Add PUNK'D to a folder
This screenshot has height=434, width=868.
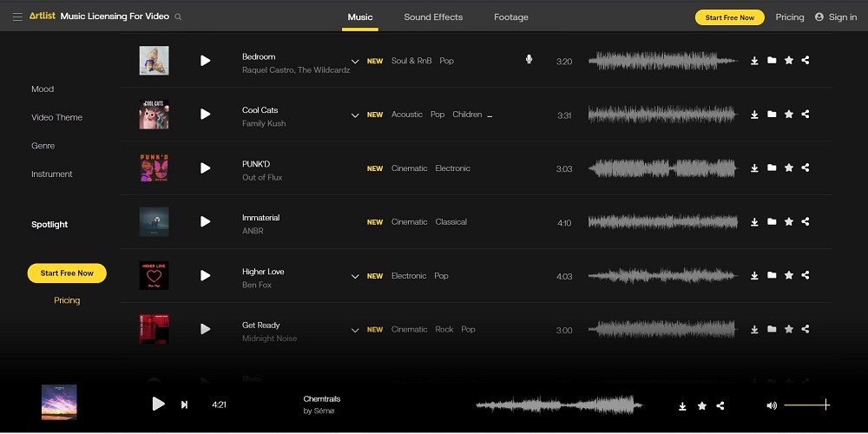[x=772, y=168]
